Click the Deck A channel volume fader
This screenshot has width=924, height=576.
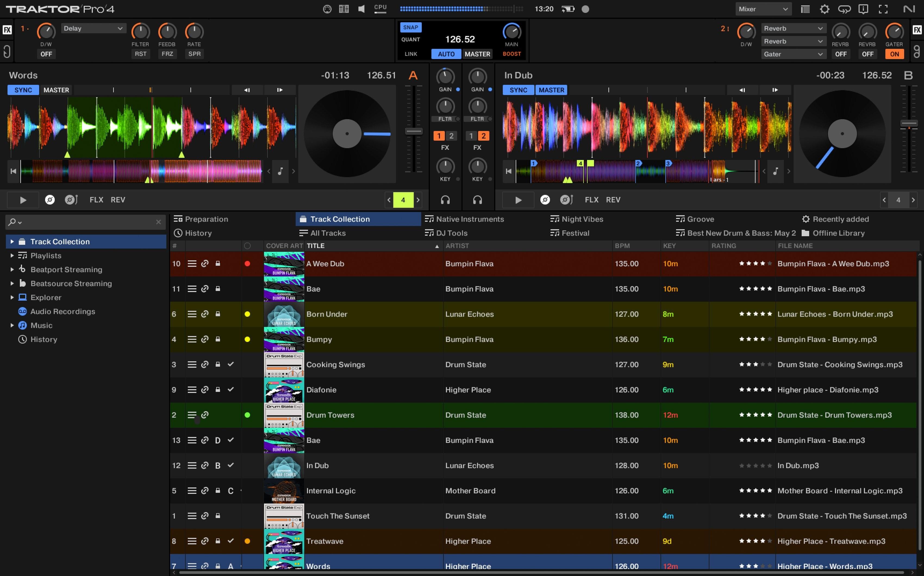point(413,131)
